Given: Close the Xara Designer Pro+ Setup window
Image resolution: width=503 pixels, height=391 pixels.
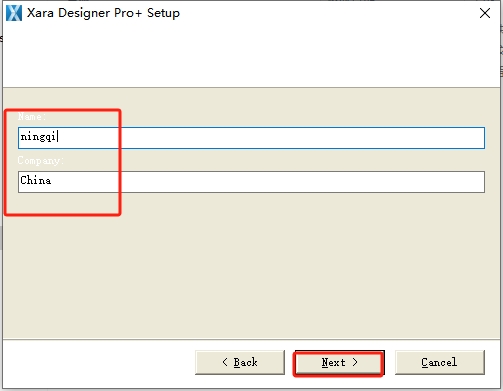Looking at the screenshot, I should 485,13.
